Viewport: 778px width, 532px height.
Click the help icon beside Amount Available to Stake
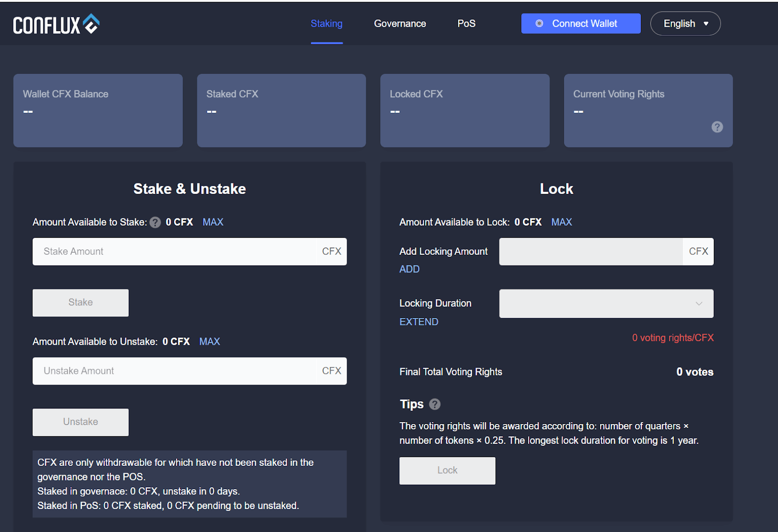tap(155, 223)
